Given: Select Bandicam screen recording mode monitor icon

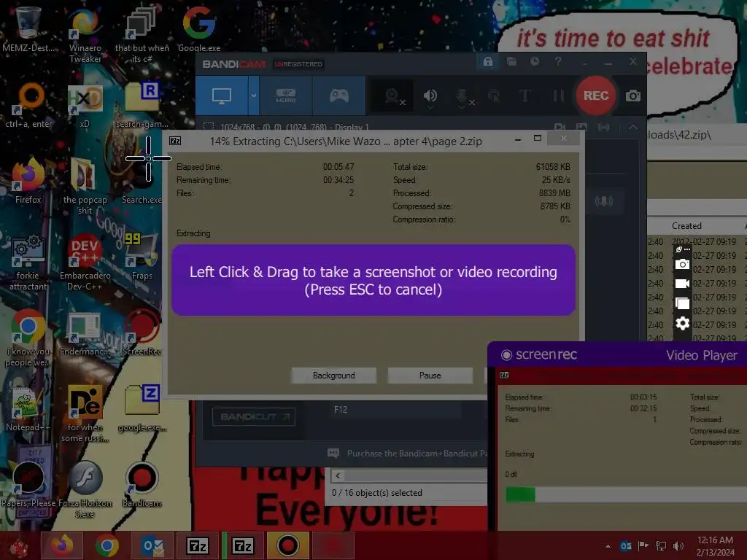Looking at the screenshot, I should click(222, 96).
